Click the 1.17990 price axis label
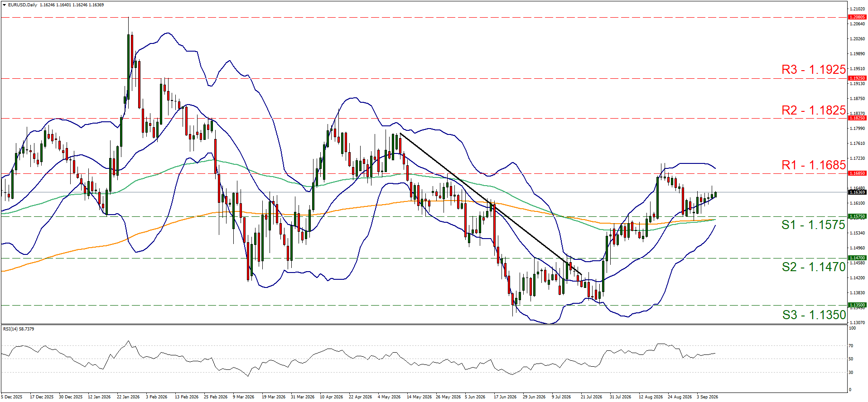The height and width of the screenshot is (402, 868). click(857, 129)
